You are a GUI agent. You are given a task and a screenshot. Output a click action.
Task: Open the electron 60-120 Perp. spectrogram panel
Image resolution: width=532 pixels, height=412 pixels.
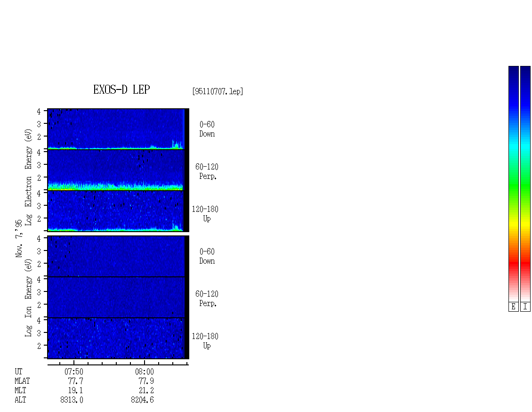click(118, 170)
